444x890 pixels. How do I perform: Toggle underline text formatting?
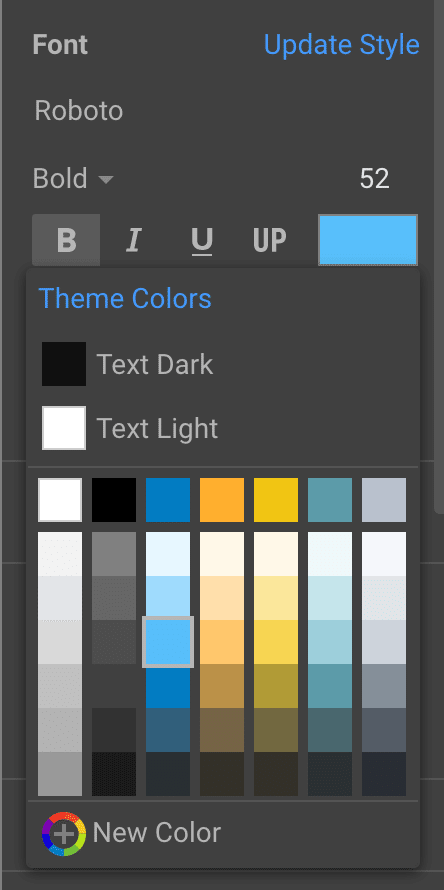(202, 240)
